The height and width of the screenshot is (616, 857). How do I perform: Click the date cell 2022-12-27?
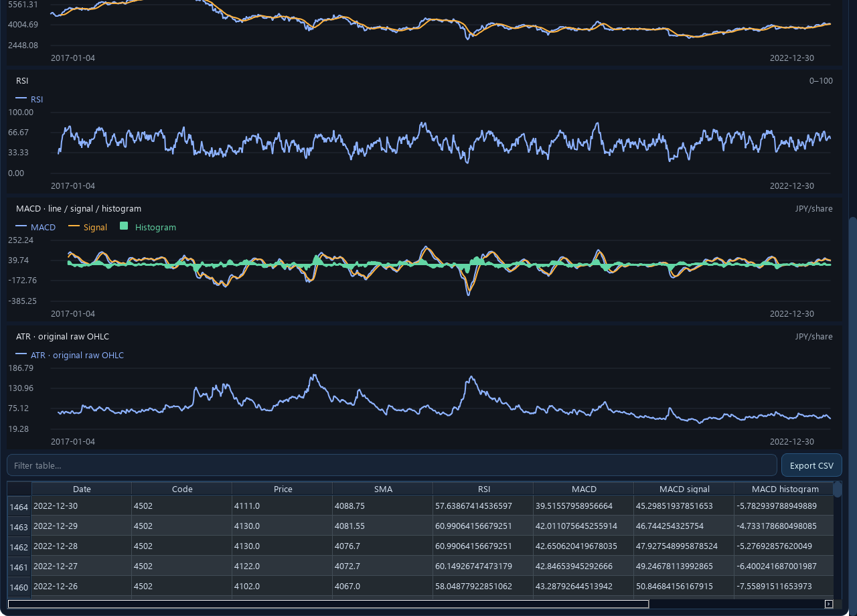82,566
